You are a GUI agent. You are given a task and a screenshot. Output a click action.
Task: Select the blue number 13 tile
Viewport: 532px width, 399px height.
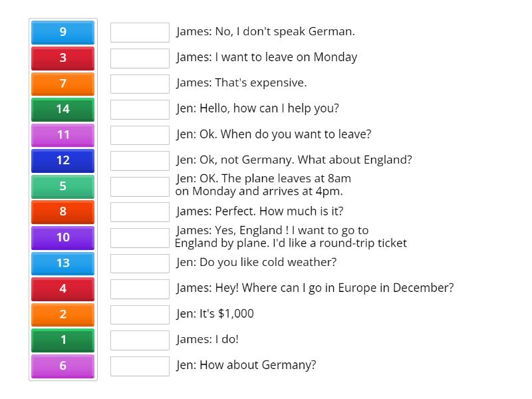63,263
